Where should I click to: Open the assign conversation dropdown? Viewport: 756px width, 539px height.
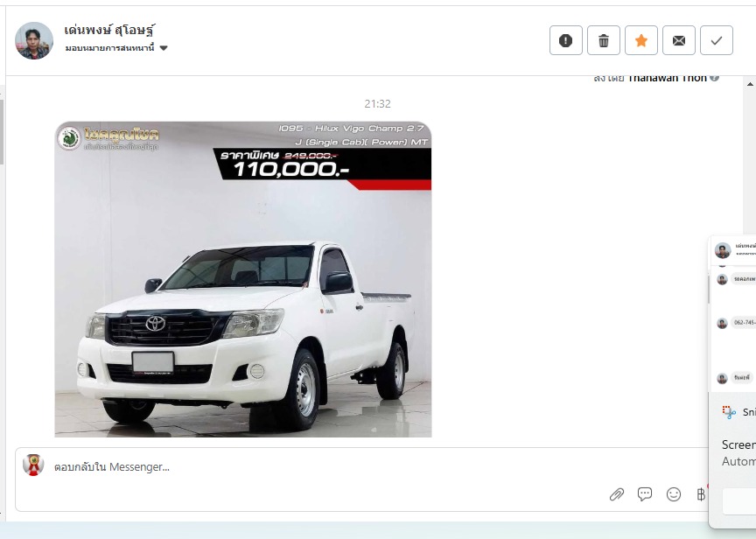[116, 48]
